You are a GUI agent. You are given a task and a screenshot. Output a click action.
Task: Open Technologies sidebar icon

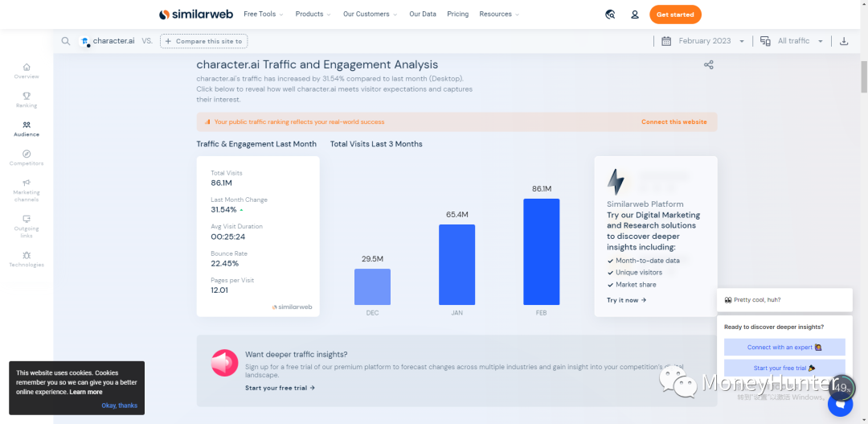[x=27, y=255]
